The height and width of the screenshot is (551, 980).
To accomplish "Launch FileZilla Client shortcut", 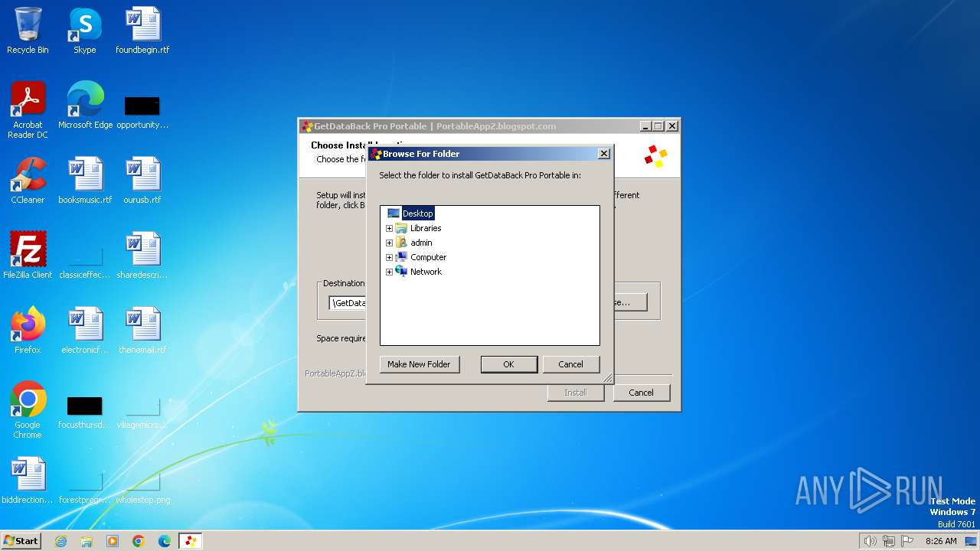I will (x=28, y=256).
